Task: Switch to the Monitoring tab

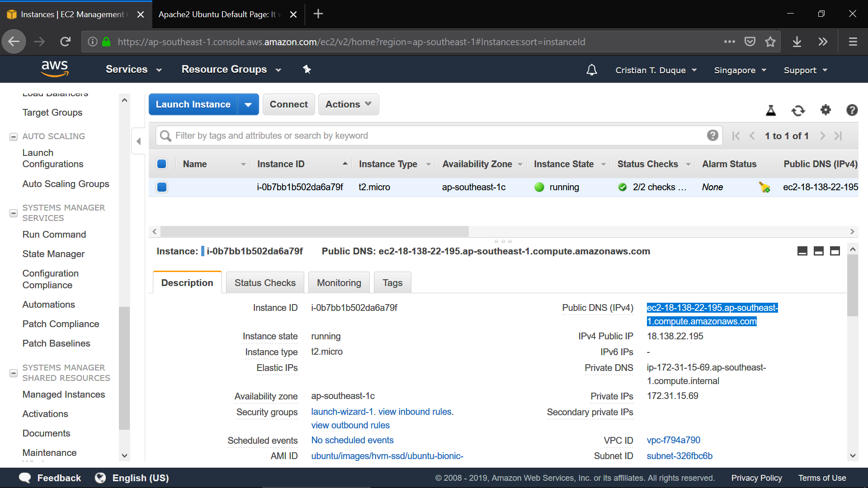Action: (339, 282)
